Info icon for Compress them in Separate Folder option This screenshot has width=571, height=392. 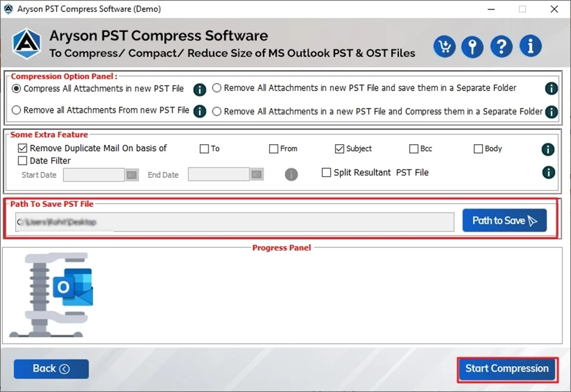[x=551, y=112]
